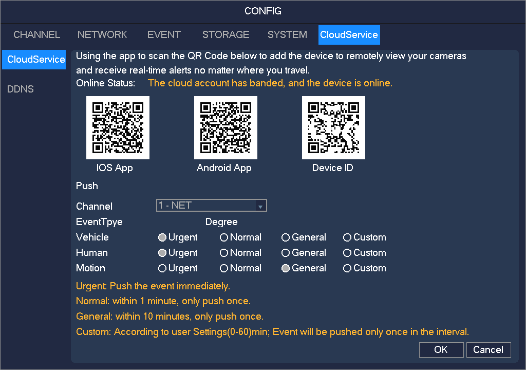Image resolution: width=526 pixels, height=370 pixels.
Task: Click the Cancel button
Action: pyautogui.click(x=488, y=350)
